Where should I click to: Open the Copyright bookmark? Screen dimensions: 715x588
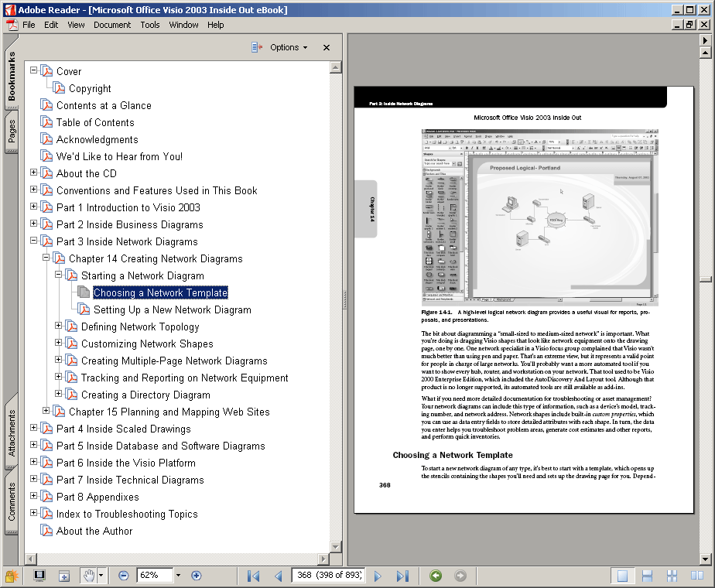point(90,88)
